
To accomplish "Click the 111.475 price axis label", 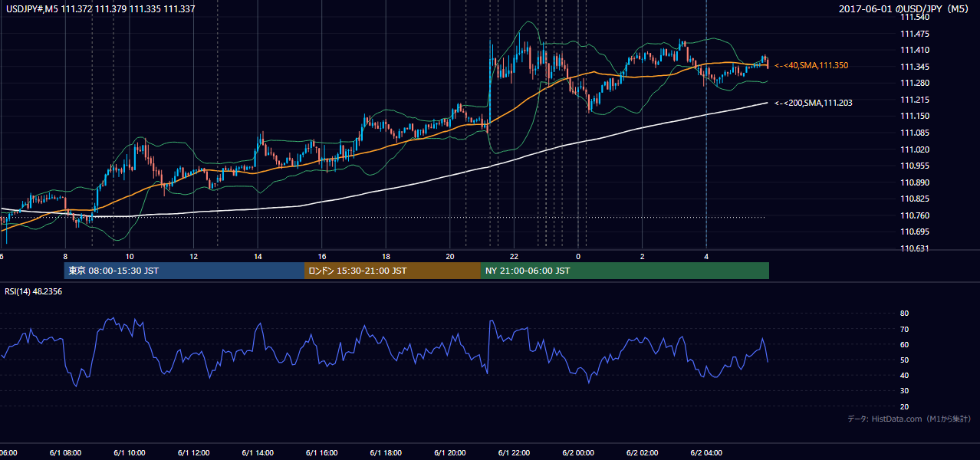I will point(914,34).
